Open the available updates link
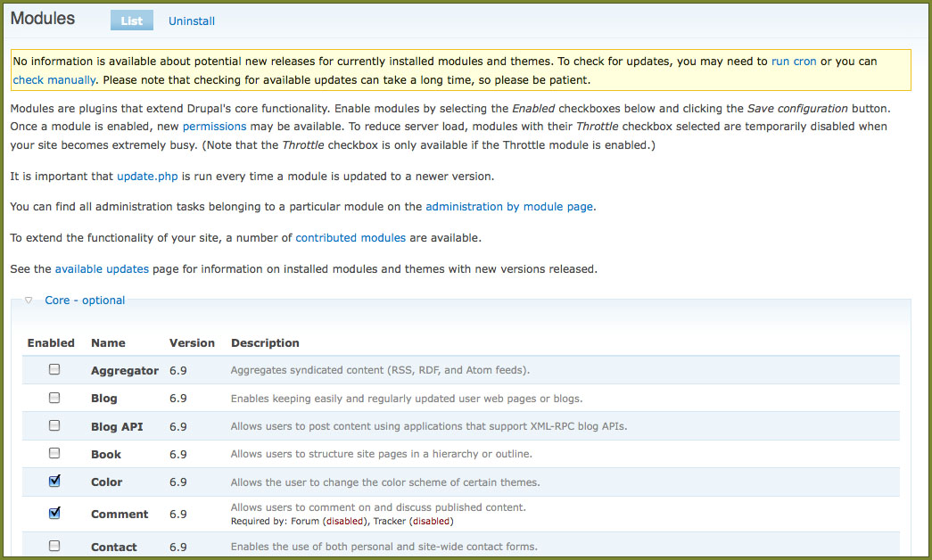The image size is (932, 560). click(102, 268)
